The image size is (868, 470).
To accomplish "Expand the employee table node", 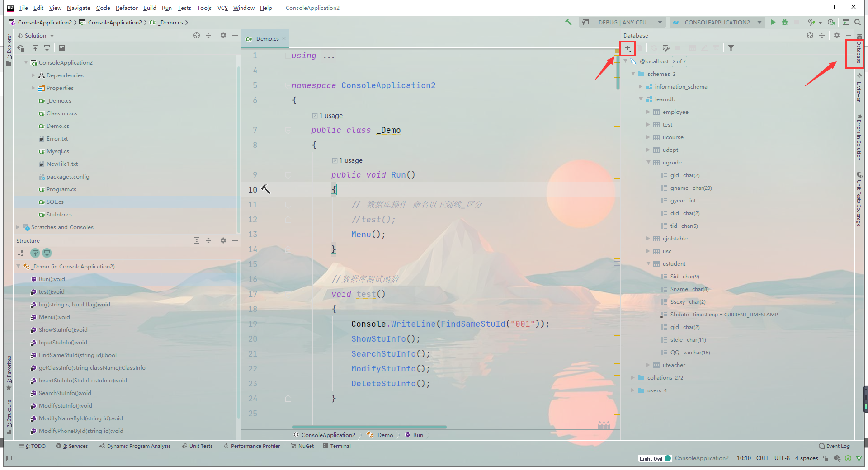I will point(648,112).
